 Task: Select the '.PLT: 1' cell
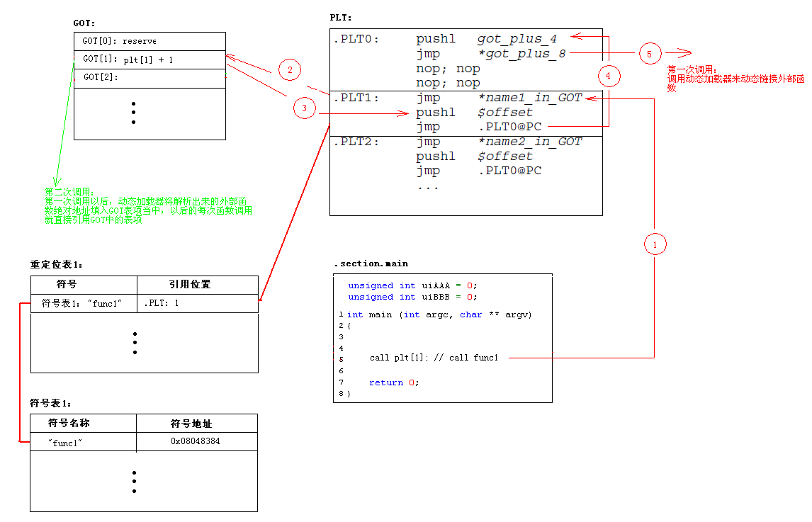pyautogui.click(x=198, y=303)
